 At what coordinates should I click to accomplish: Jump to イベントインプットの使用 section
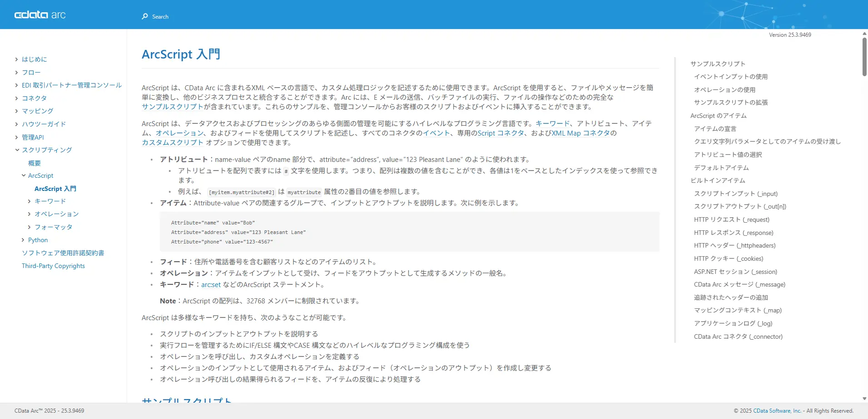731,76
